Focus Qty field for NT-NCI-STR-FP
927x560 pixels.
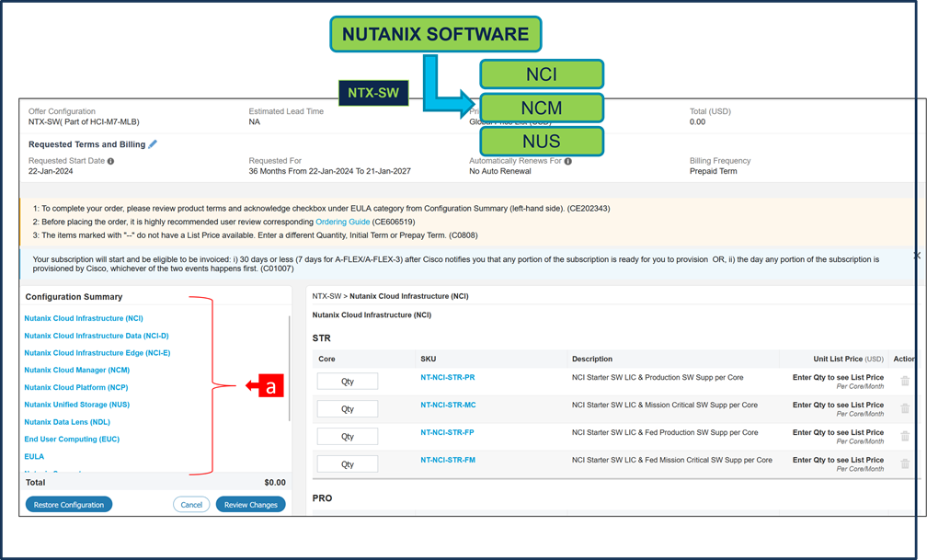348,437
